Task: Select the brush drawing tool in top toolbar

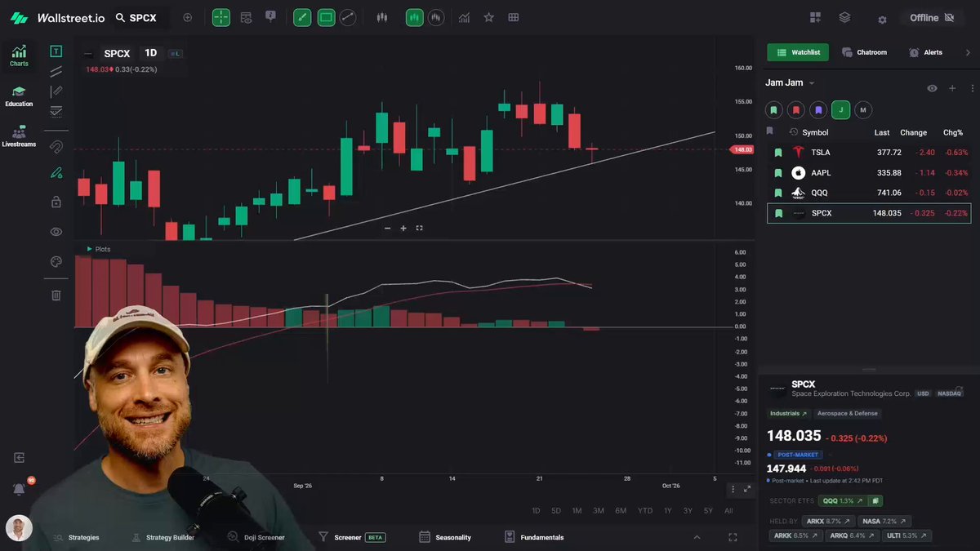Action: 302,17
